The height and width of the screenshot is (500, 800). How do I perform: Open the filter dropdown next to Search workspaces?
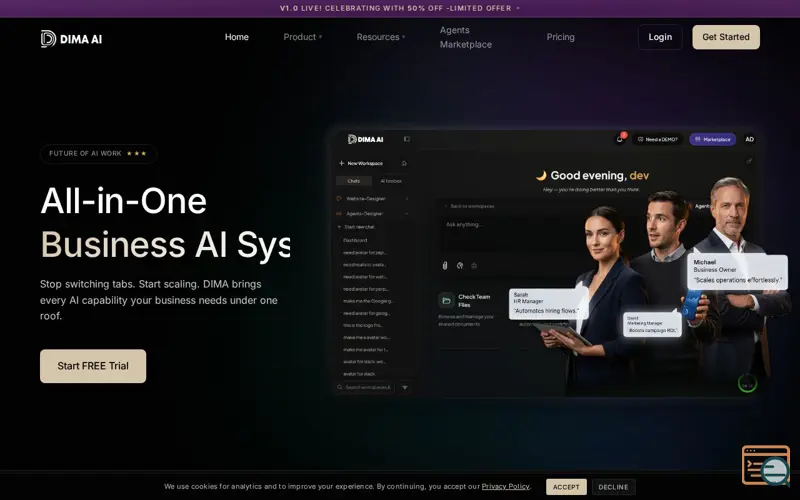405,387
